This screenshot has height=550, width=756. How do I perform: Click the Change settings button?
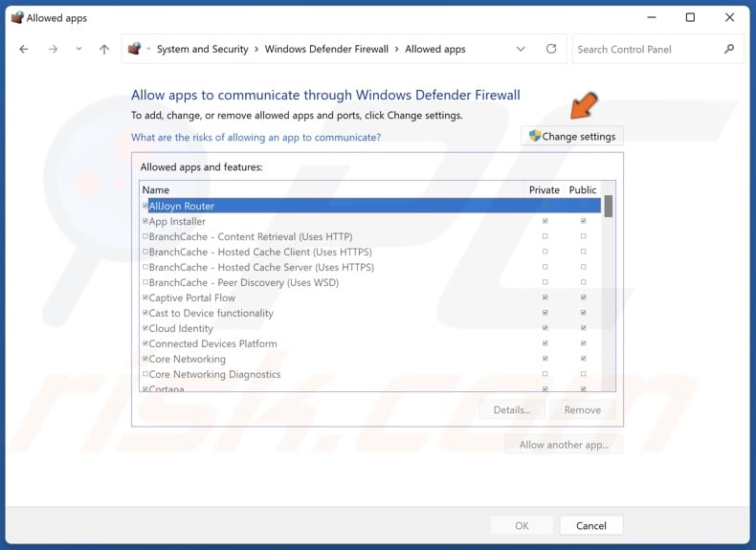tap(572, 137)
